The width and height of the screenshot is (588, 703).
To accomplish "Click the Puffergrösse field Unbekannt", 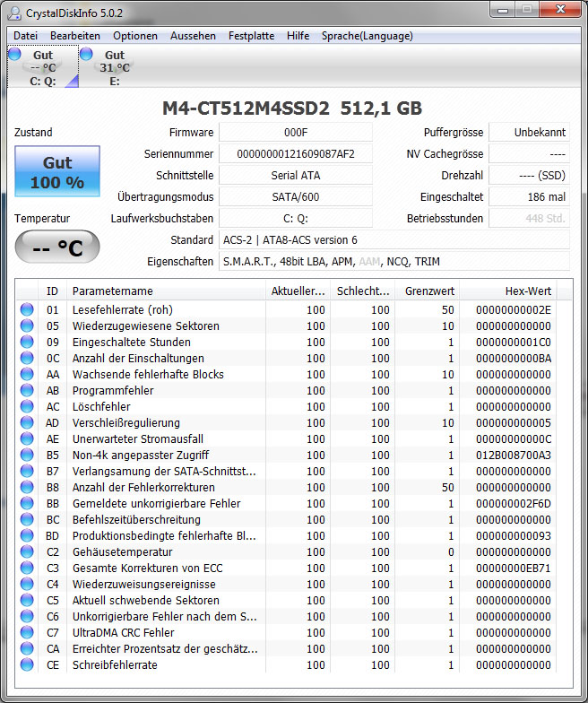I will (529, 133).
